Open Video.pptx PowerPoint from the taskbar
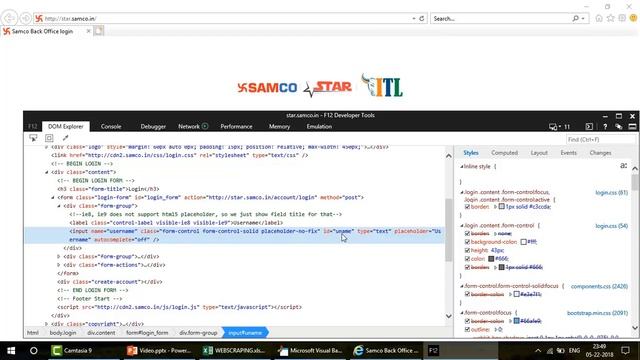640x360 pixels. [x=159, y=351]
